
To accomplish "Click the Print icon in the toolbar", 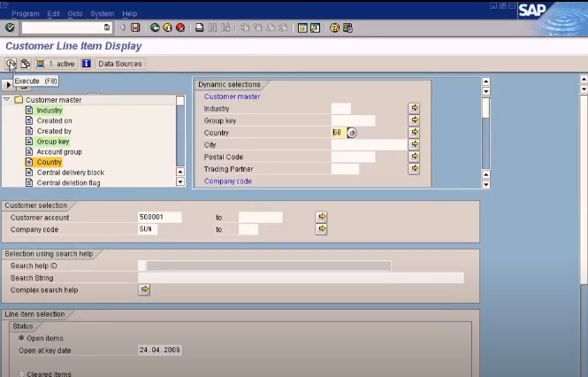I will (200, 27).
